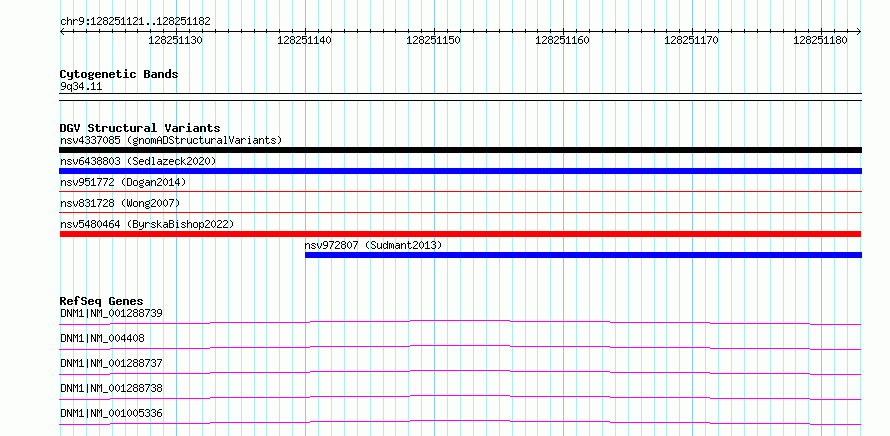Viewport: 890px width, 436px height.
Task: Open variant nsv5480464 ByrskaBishop2022 label
Action: tap(147, 224)
